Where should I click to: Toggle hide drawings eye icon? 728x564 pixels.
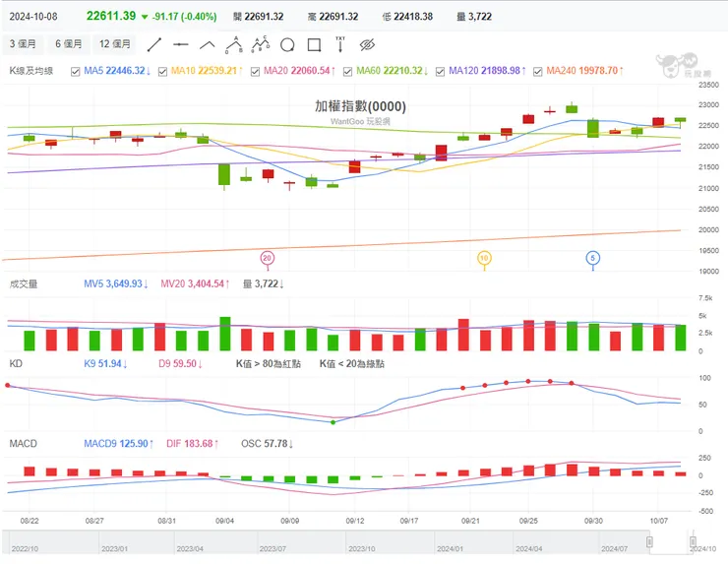point(367,45)
